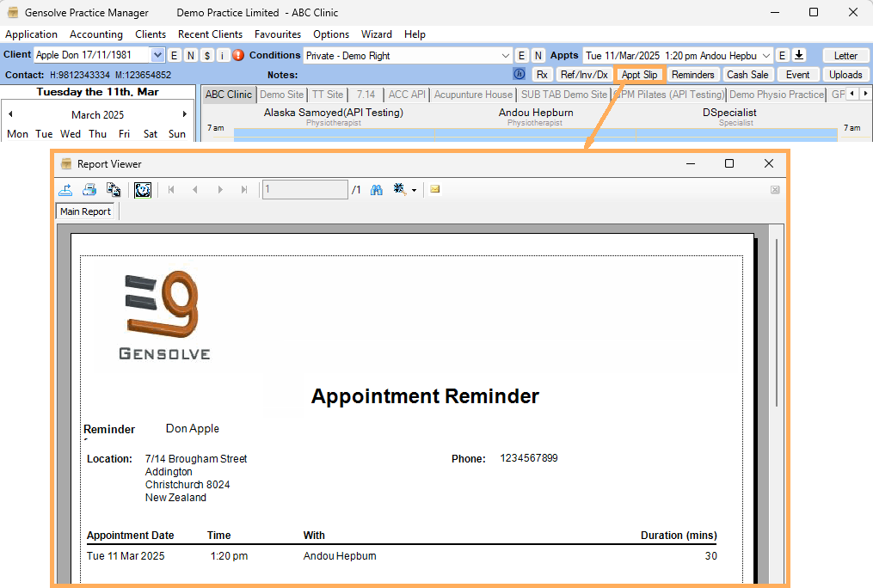Open the Conditions dropdown
Image resolution: width=873 pixels, height=588 pixels.
[505, 56]
